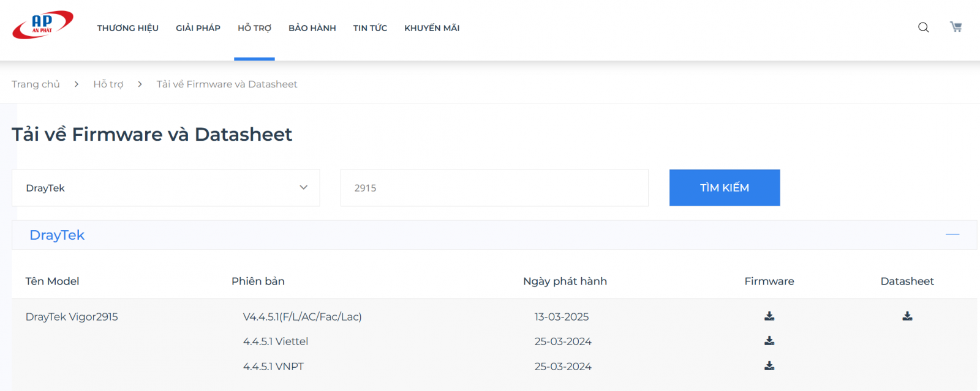Open the Bảo hành menu
The width and height of the screenshot is (980, 391).
[x=312, y=28]
